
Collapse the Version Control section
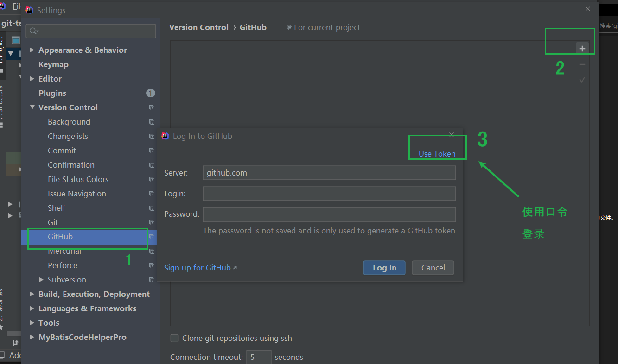[x=32, y=107]
